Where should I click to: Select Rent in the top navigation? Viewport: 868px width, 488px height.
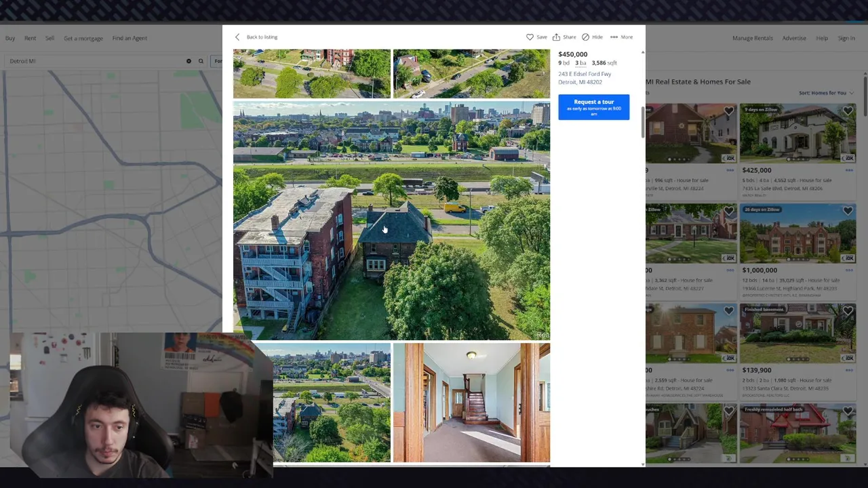tap(30, 38)
